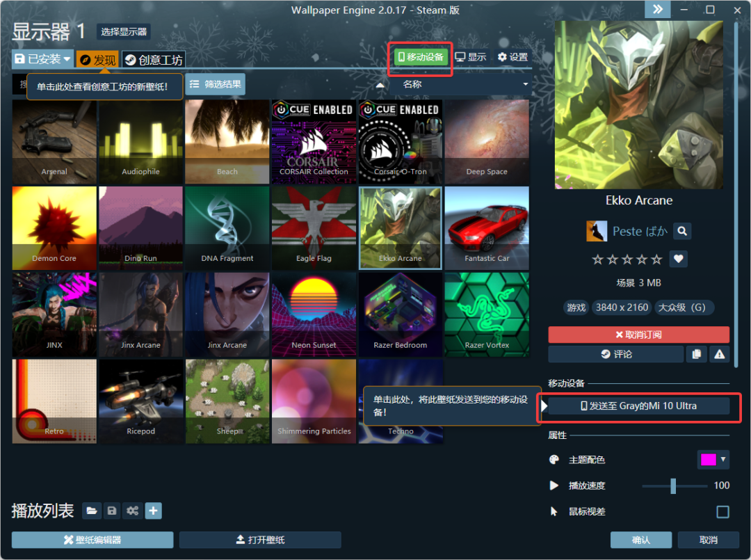
Task: Select Neon Sunset wallpaper
Action: click(x=314, y=314)
